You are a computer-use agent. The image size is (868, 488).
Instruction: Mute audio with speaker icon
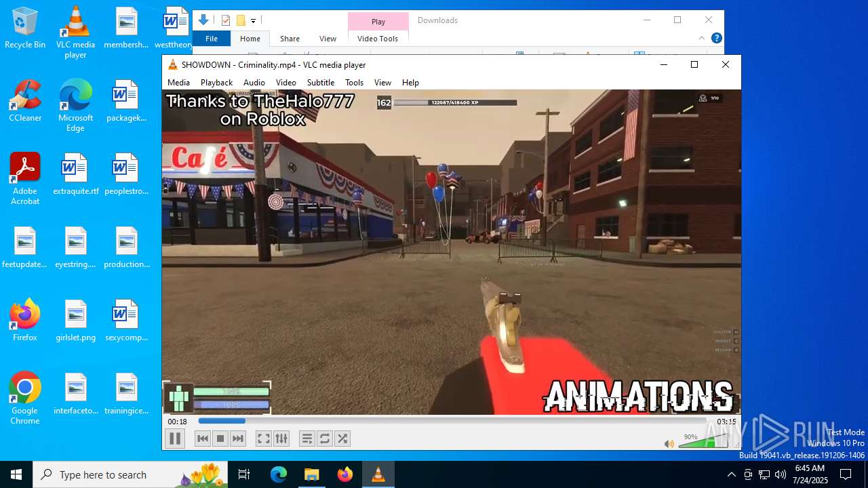pos(669,444)
